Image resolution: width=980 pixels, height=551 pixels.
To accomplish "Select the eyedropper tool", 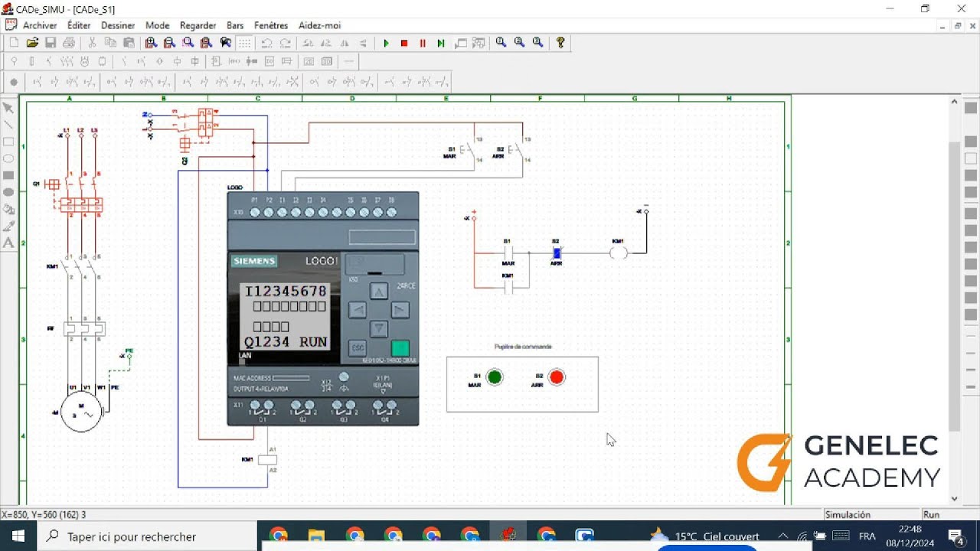I will click(x=8, y=226).
